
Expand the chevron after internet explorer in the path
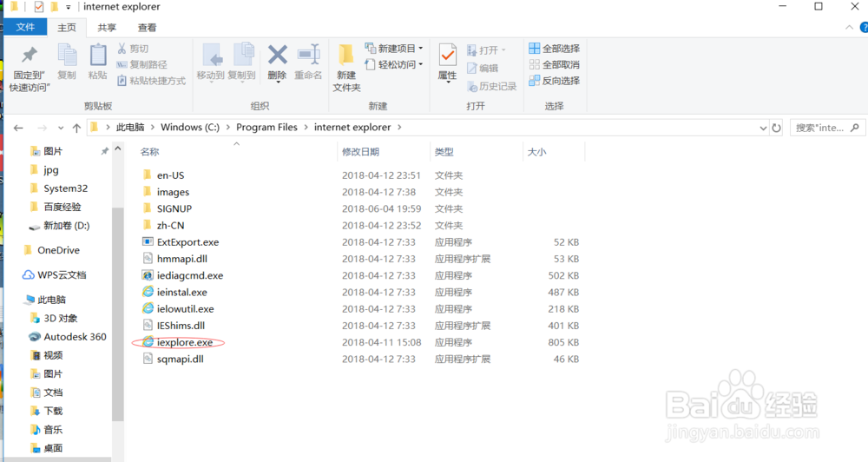coord(399,128)
